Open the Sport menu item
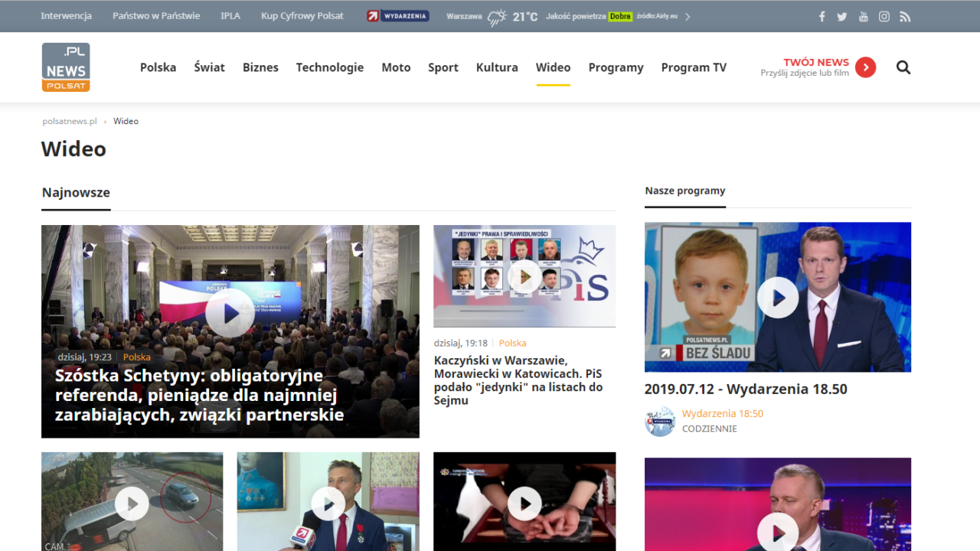Screen dimensions: 980x551 [x=443, y=67]
